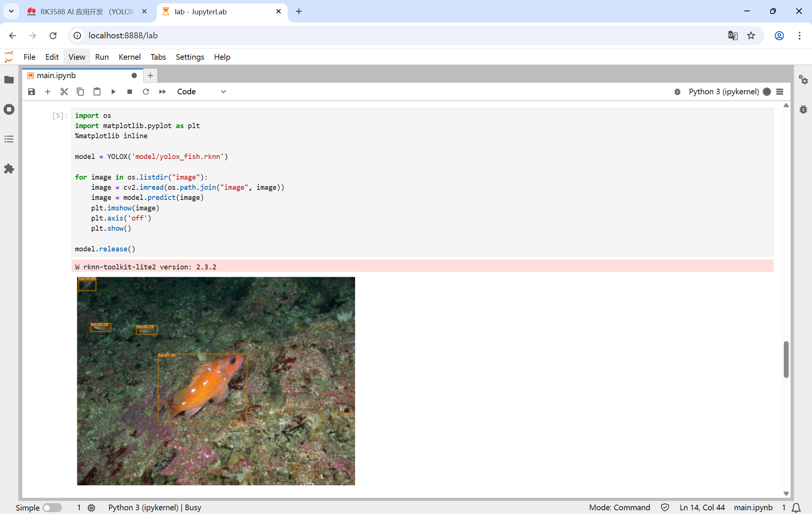Restart kernel and run all cells
Screen dimensions: 812x514
(x=162, y=92)
